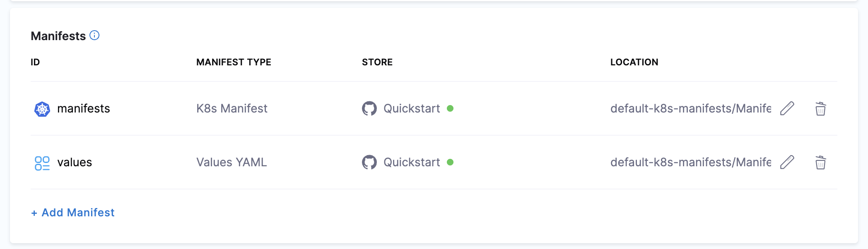Click the location path of values row

point(690,162)
